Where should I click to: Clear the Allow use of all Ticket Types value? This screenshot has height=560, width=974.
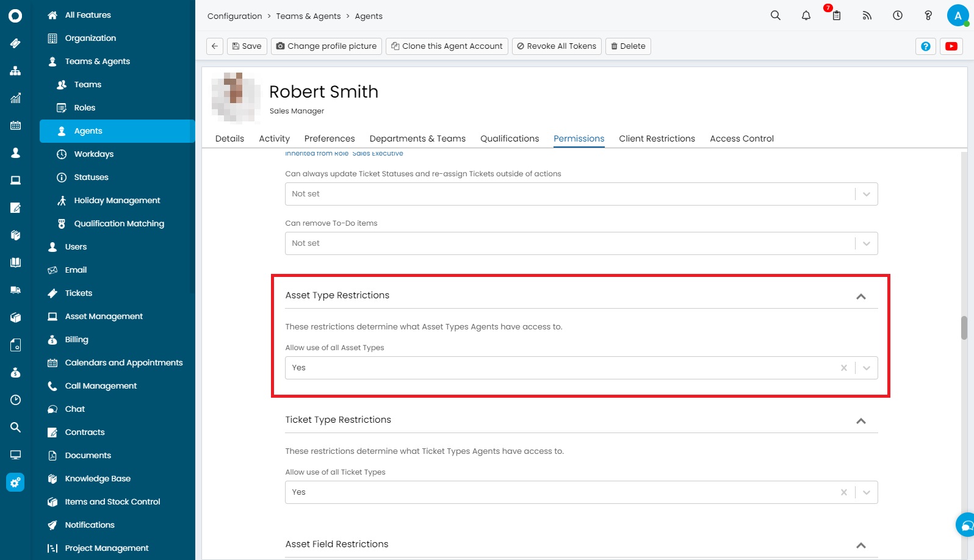tap(843, 492)
